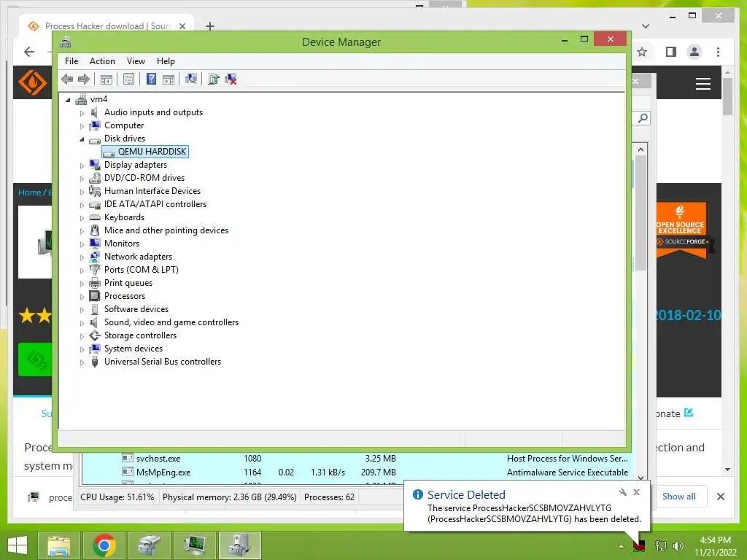Click the SourceForge logo in the browser page

(32, 82)
